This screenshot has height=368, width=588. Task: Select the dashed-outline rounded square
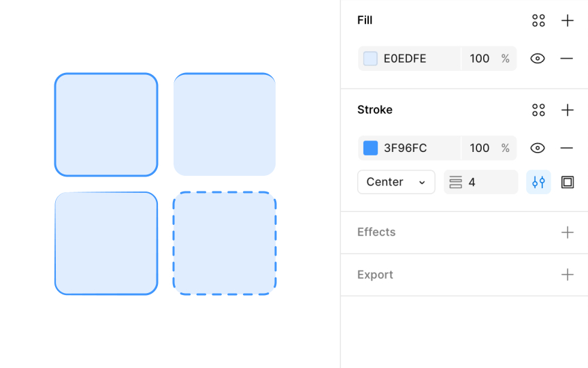225,243
